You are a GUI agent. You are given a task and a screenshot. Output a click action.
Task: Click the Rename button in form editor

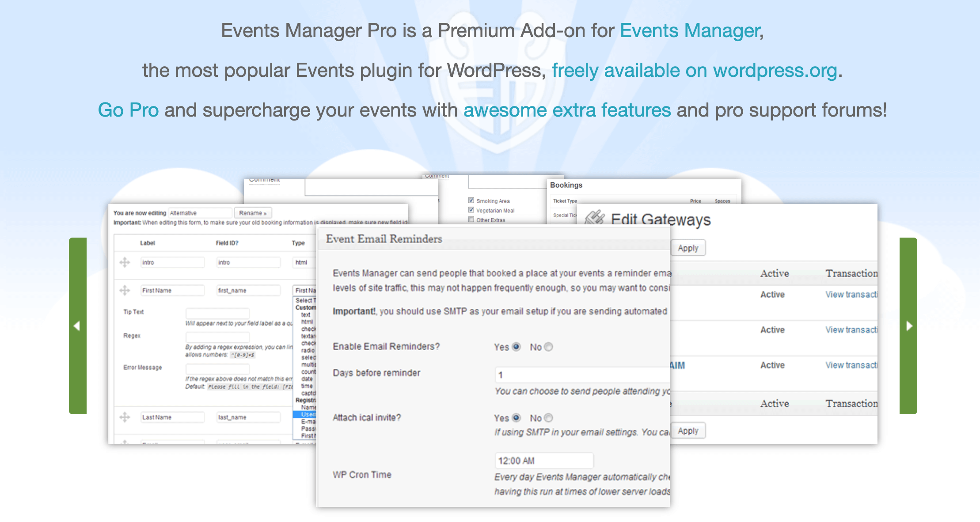(253, 213)
